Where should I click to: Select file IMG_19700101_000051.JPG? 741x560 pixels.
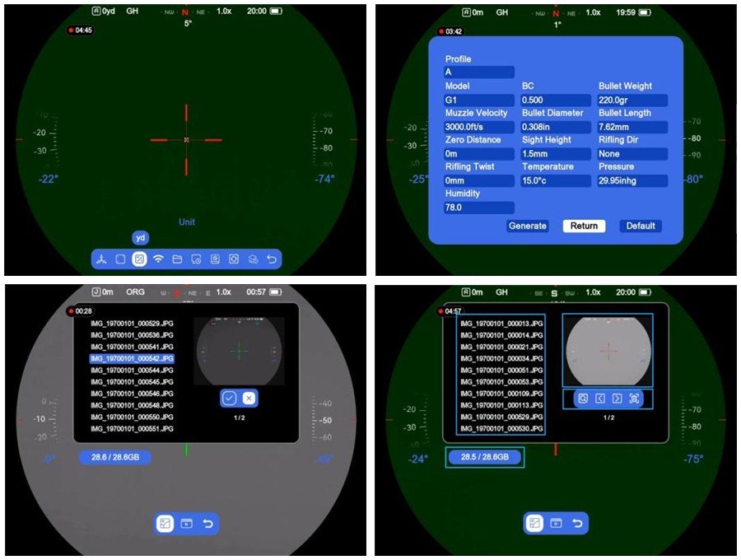click(501, 371)
